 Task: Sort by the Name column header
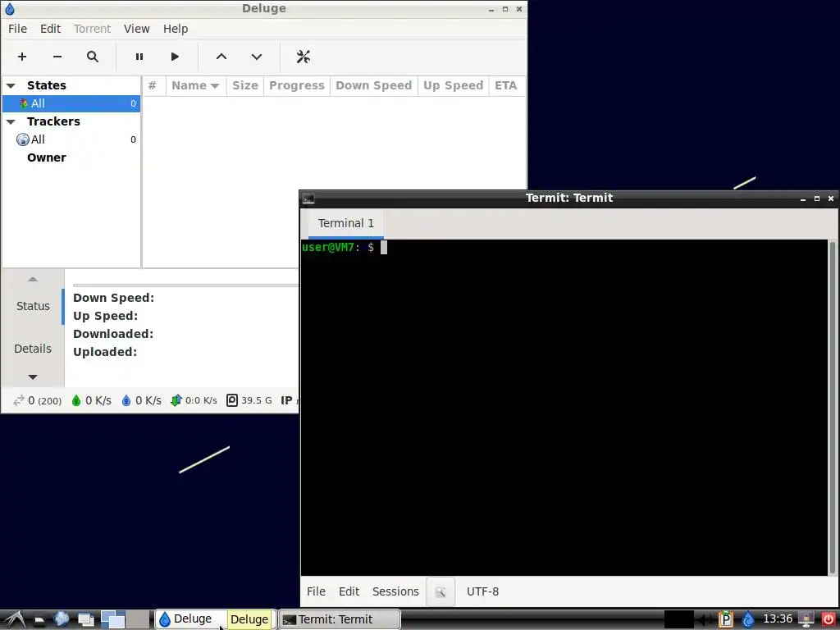point(195,85)
